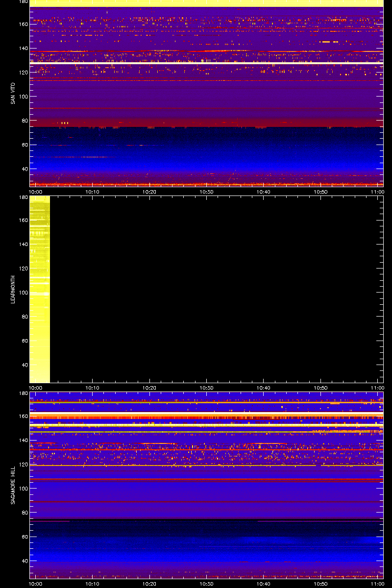The image size is (392, 588).
Task: Click the 100 frequency tick on Sagamore Hill axis
Action: 23,489
